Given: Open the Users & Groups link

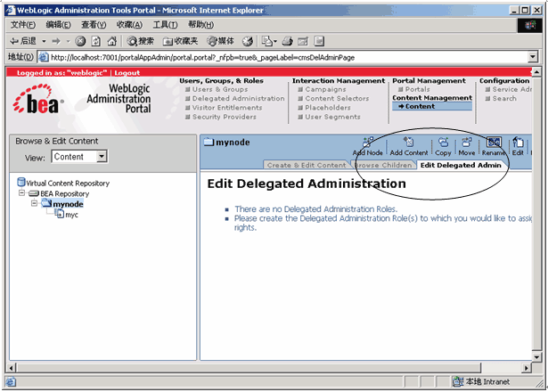Looking at the screenshot, I should 220,89.
